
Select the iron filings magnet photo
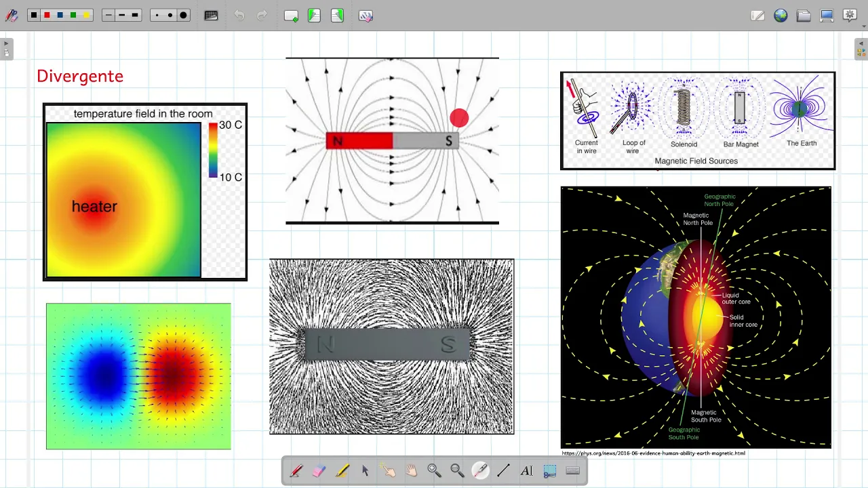[392, 346]
